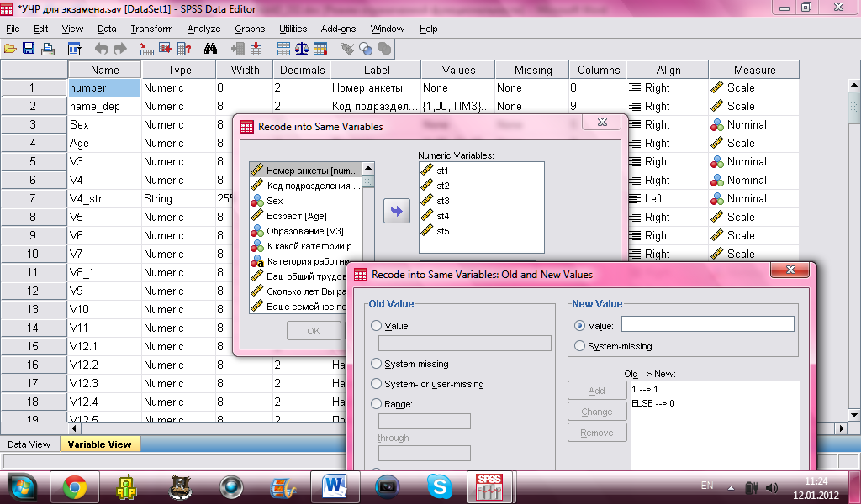The image size is (861, 504).
Task: Open Google Chrome from the taskbar
Action: click(75, 487)
